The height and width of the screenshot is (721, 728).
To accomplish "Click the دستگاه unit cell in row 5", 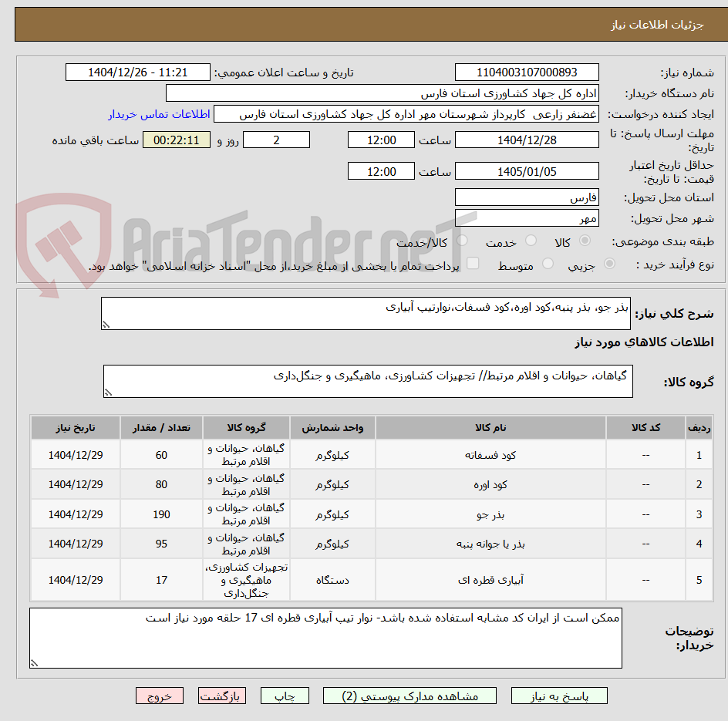I will tap(332, 580).
